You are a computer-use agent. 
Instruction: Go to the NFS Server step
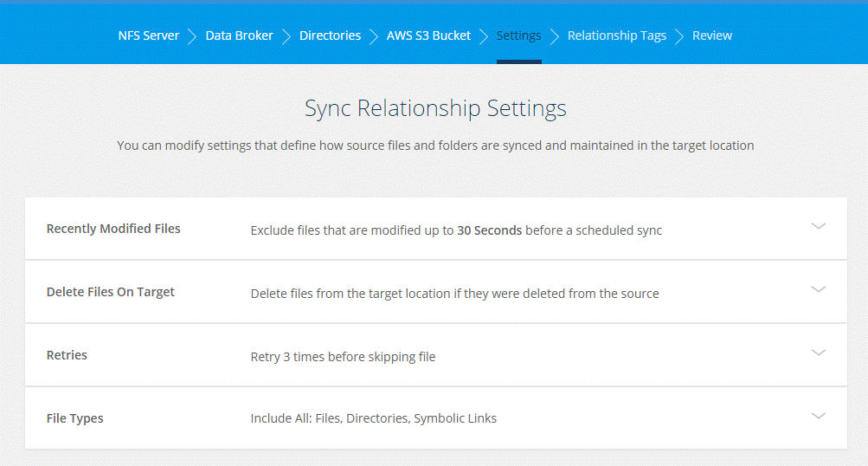point(149,36)
